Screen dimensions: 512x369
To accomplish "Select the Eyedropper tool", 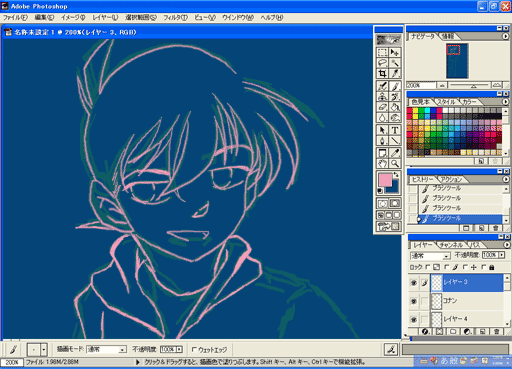I will 395,153.
